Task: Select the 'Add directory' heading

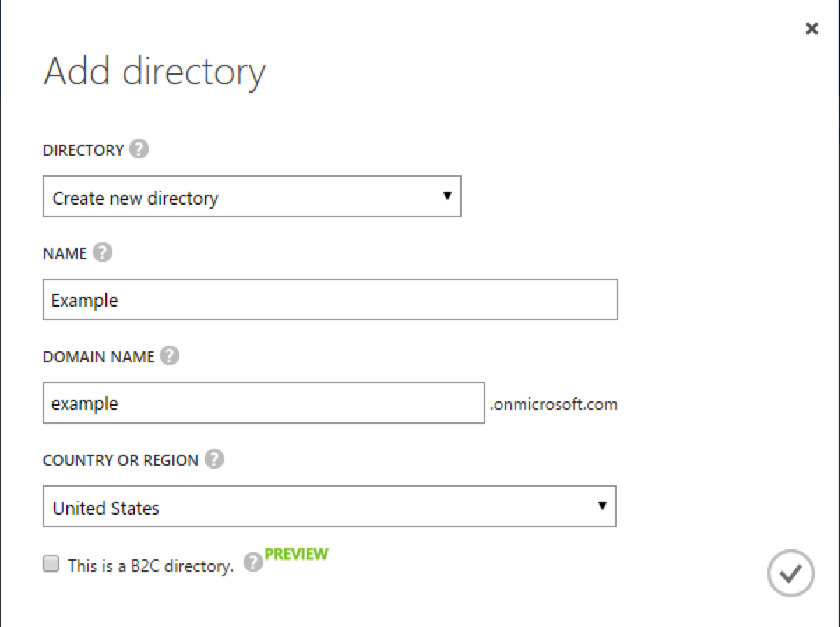Action: 155,71
